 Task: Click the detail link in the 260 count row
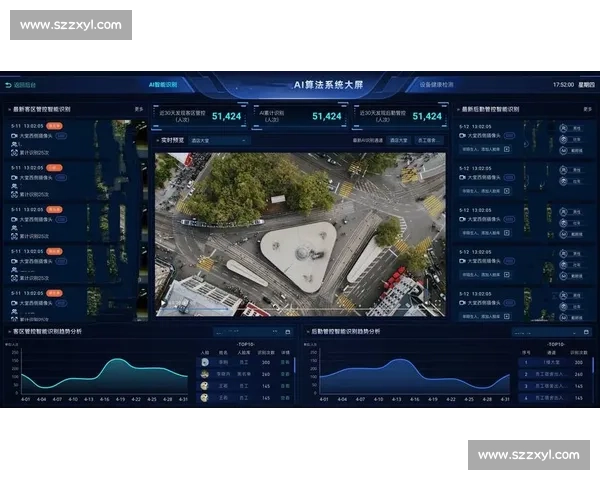pyautogui.click(x=285, y=374)
